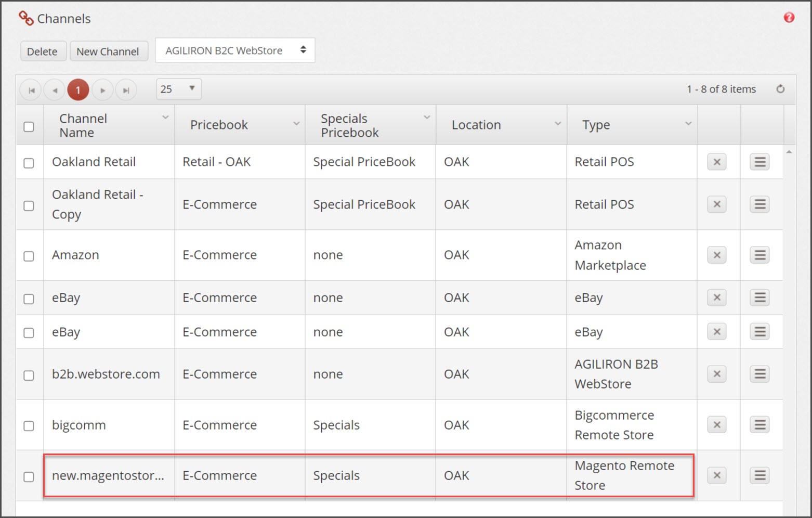
Task: Open the Location column menu arrow
Action: point(558,124)
